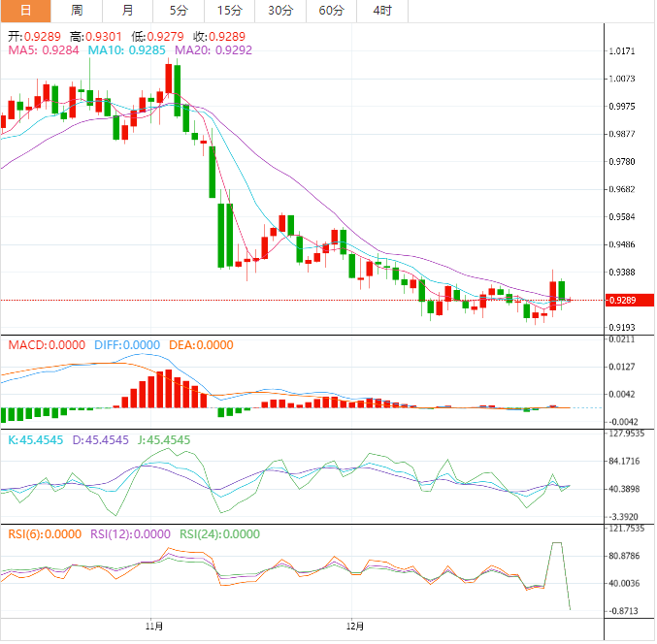Click the RSI(24) indicator label
This screenshot has height=644, width=657.
(220, 533)
